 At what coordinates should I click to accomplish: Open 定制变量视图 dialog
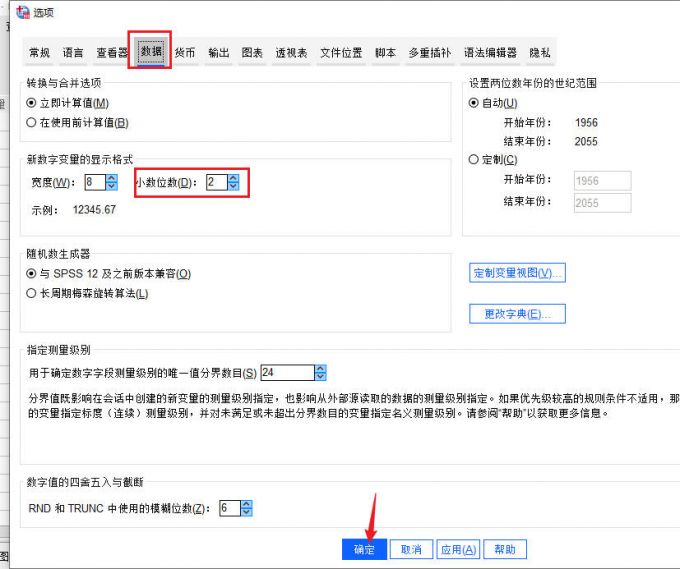click(x=517, y=273)
